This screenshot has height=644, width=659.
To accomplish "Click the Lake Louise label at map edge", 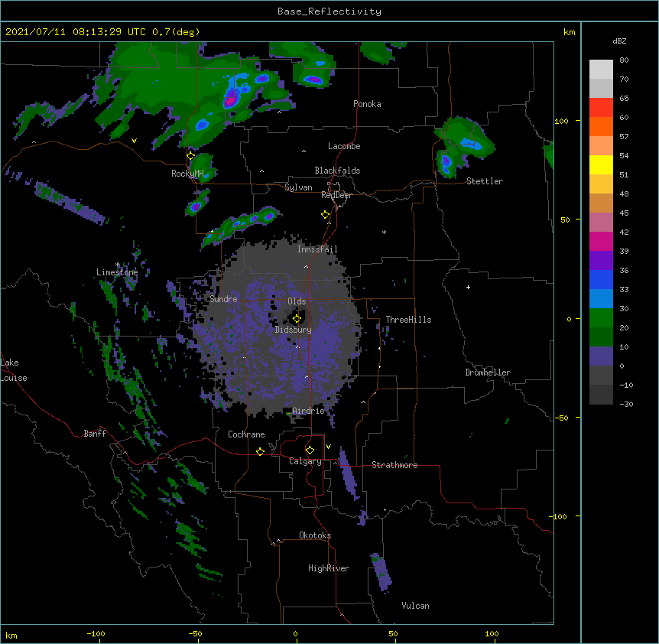I will point(14,370).
